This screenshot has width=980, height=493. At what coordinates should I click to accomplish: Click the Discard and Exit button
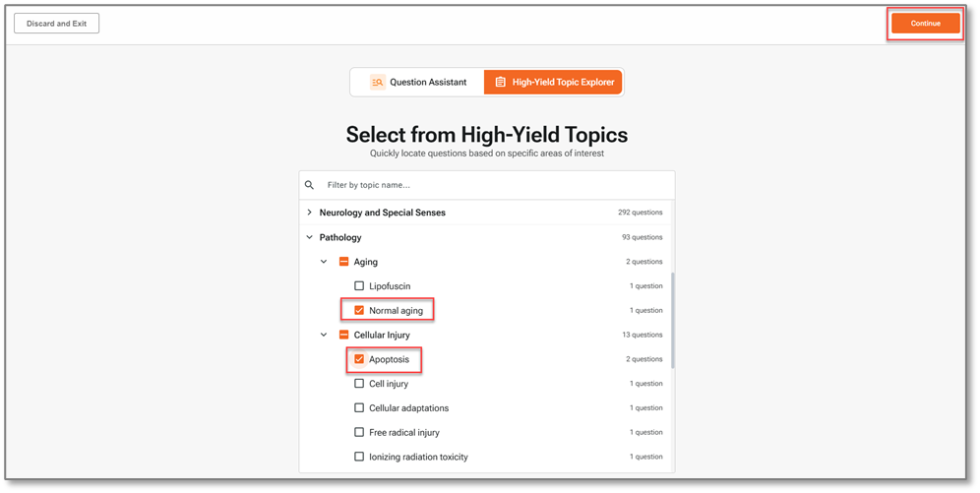(56, 24)
